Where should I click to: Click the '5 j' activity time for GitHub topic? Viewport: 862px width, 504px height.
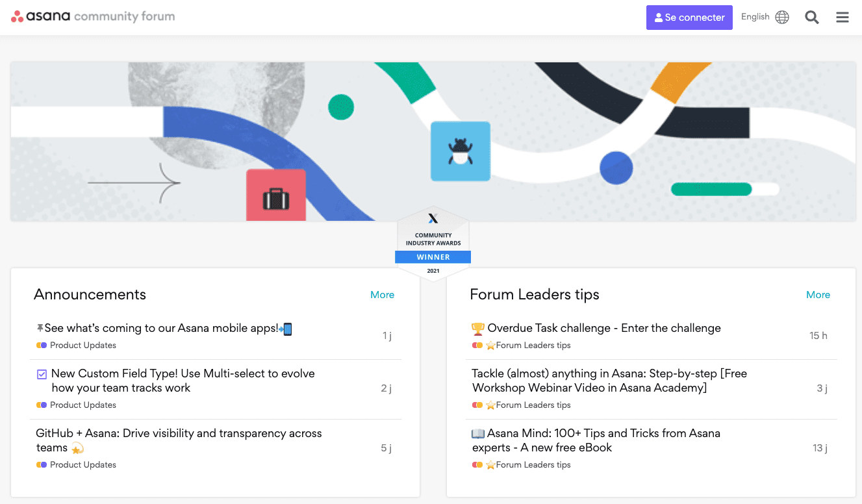(x=387, y=448)
